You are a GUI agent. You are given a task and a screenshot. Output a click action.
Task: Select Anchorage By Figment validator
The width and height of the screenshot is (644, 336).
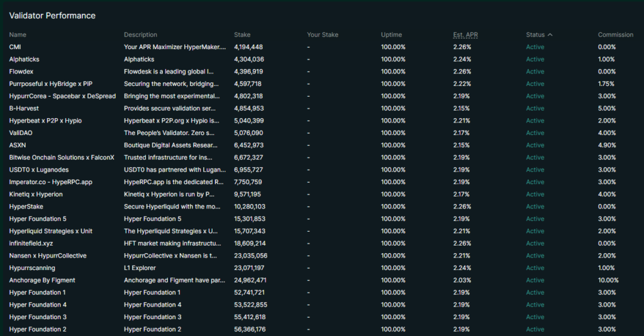[42, 281]
